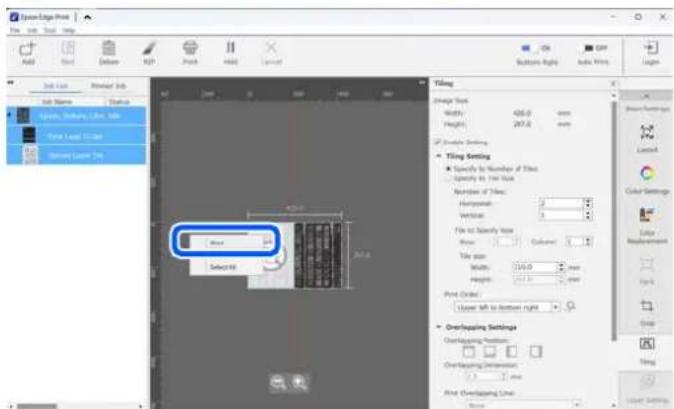Switch to the Job List tab
This screenshot has width=674, height=409.
55,86
